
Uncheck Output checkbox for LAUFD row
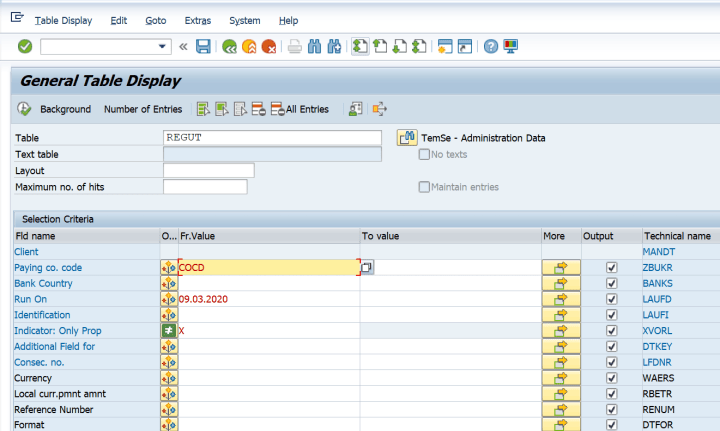[612, 299]
